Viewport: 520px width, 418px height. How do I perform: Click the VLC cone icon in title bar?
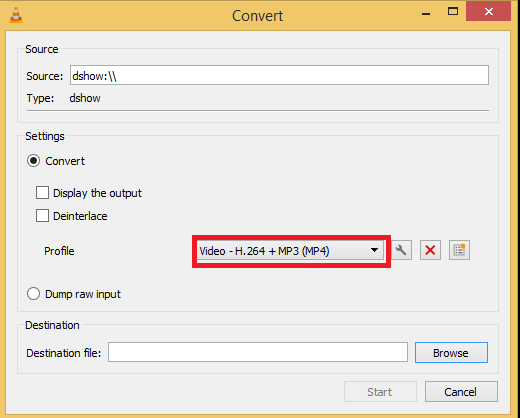(16, 15)
